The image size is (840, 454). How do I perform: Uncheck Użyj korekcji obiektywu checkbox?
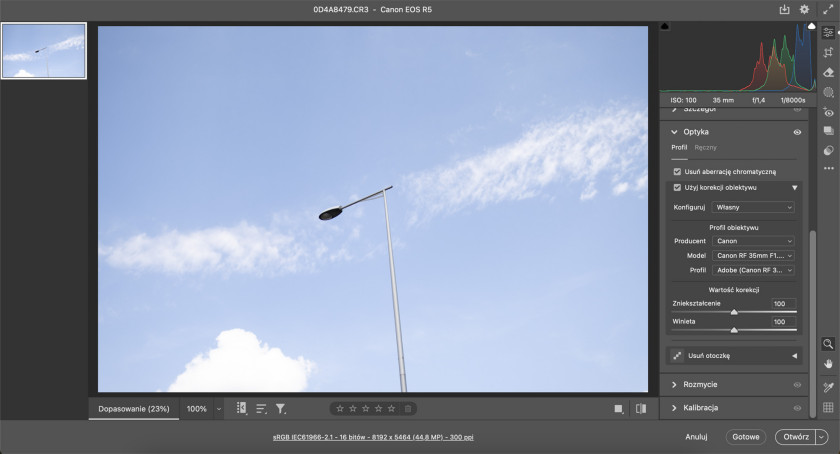click(x=677, y=188)
